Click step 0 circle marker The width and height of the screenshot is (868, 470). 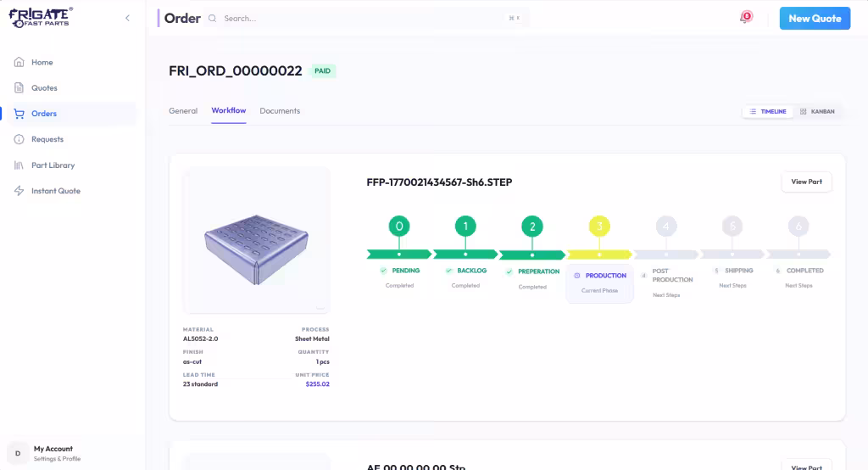(399, 227)
